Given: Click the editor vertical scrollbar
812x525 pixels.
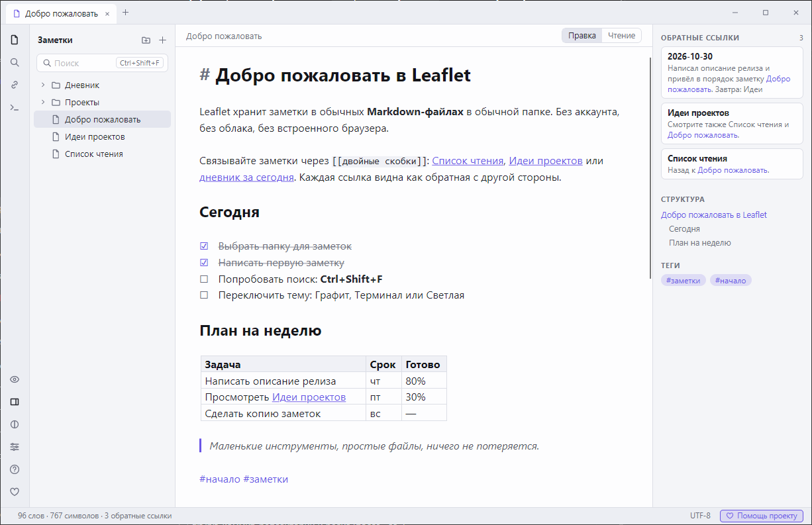Looking at the screenshot, I should (650, 169).
